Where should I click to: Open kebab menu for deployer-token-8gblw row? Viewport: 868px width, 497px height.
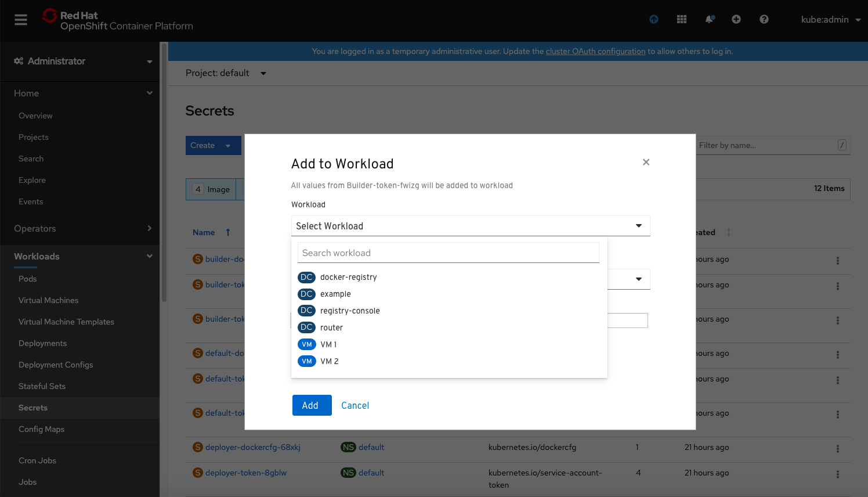838,474
